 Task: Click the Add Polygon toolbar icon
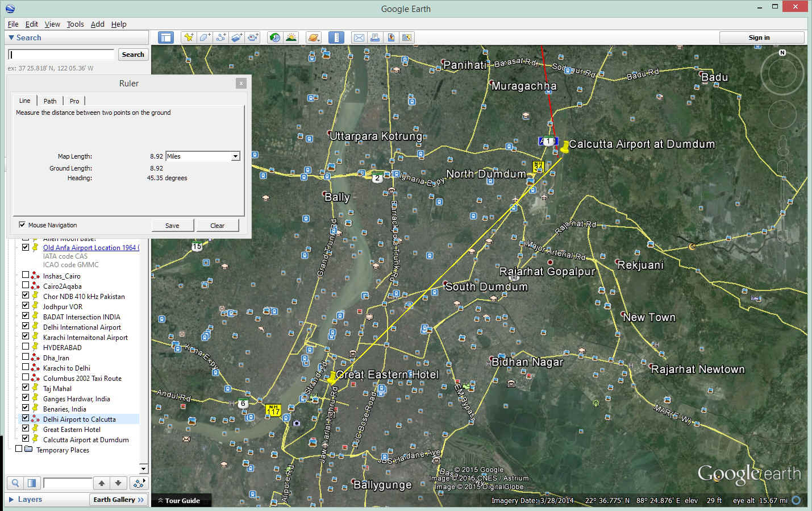coord(205,38)
